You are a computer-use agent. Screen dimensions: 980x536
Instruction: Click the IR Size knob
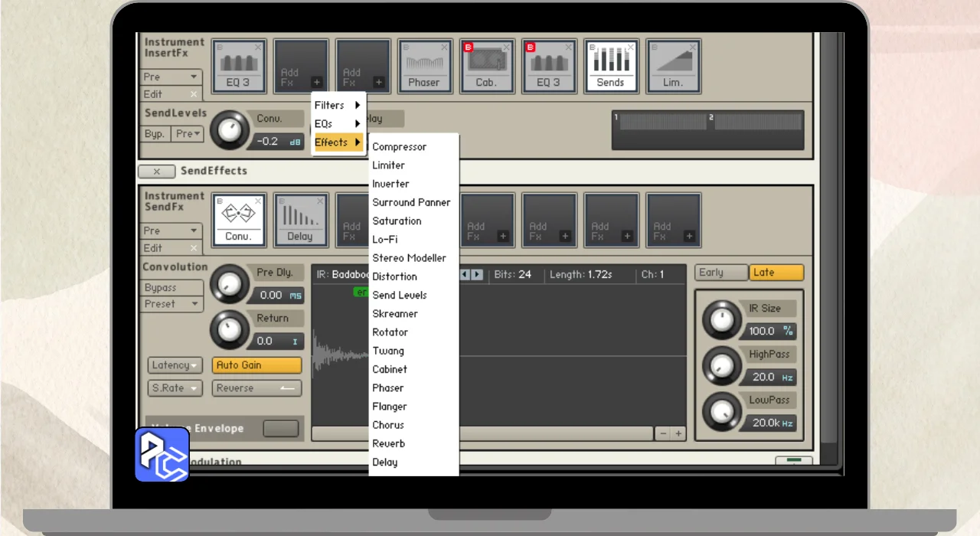tap(721, 320)
